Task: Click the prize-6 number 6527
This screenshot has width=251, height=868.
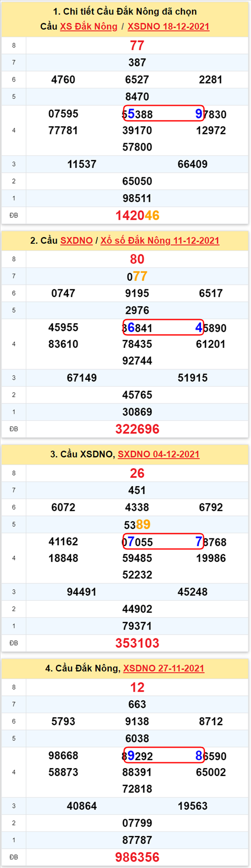Action: tap(137, 80)
